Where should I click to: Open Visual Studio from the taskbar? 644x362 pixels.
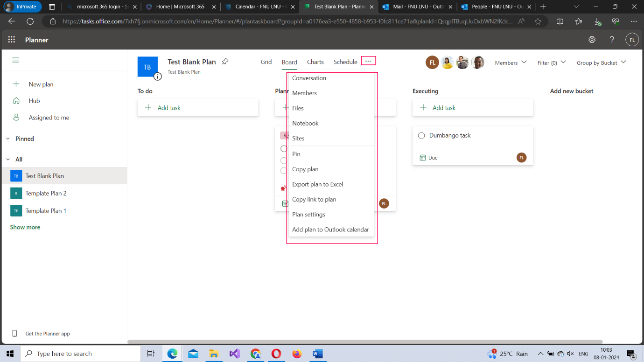pos(235,354)
